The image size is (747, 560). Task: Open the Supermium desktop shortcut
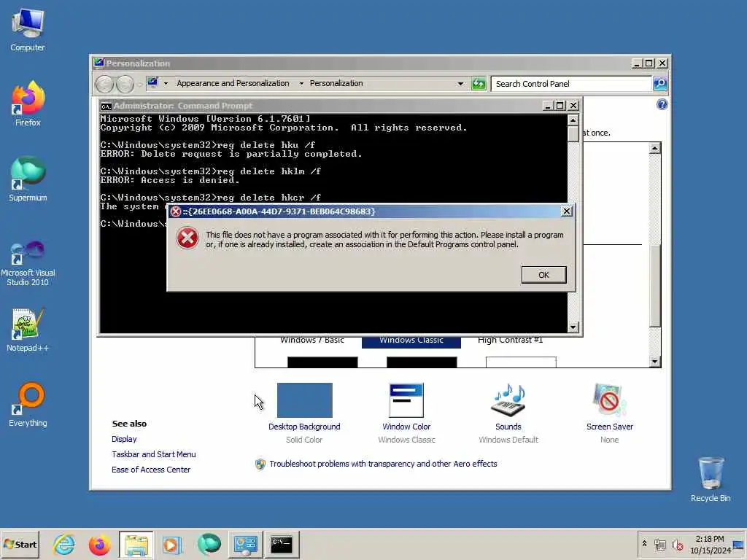[28, 179]
